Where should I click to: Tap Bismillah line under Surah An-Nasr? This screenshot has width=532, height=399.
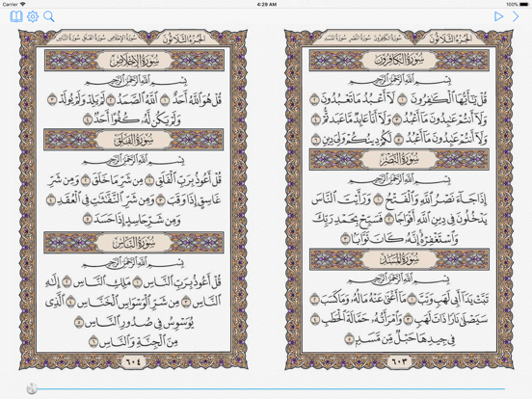[x=399, y=180]
